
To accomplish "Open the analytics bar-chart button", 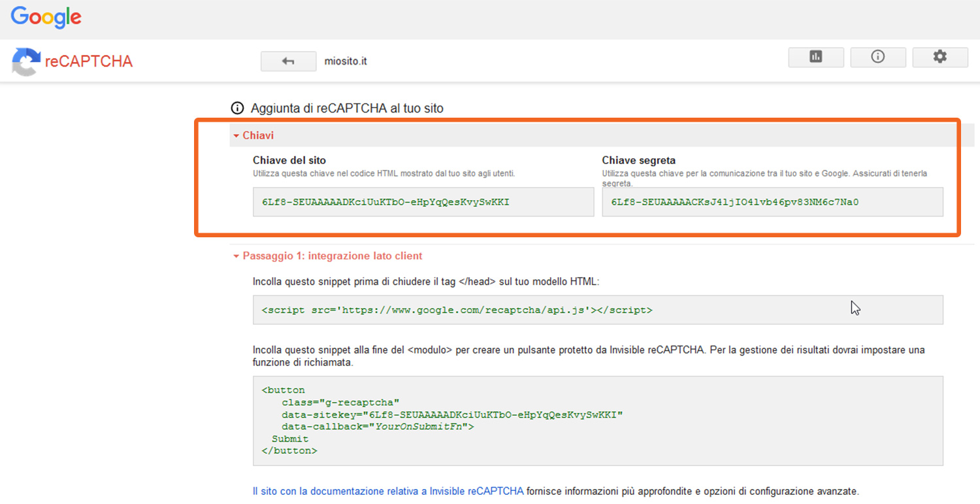I will tap(816, 58).
